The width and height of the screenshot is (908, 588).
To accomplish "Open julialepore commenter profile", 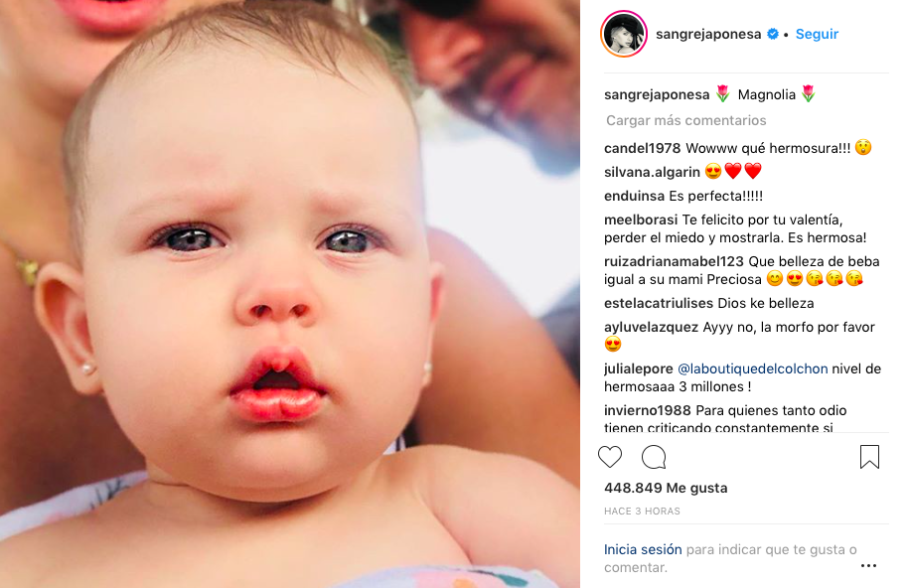I will point(638,368).
